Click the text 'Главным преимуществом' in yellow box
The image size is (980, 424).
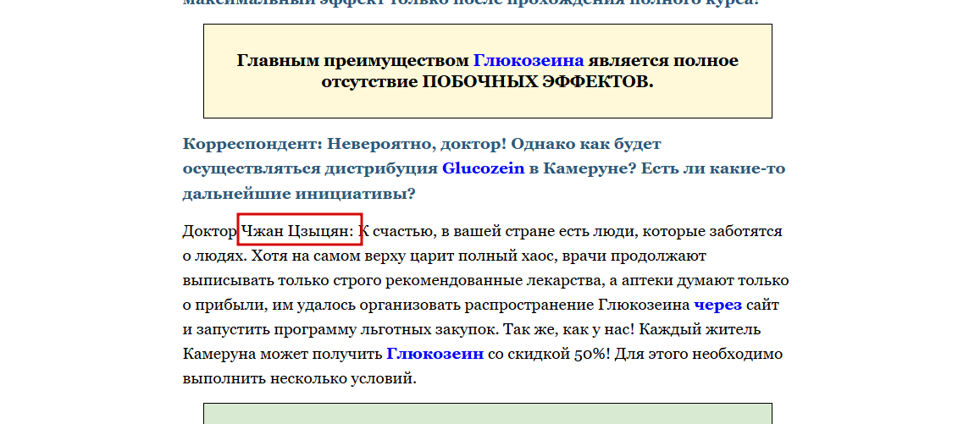coord(352,61)
